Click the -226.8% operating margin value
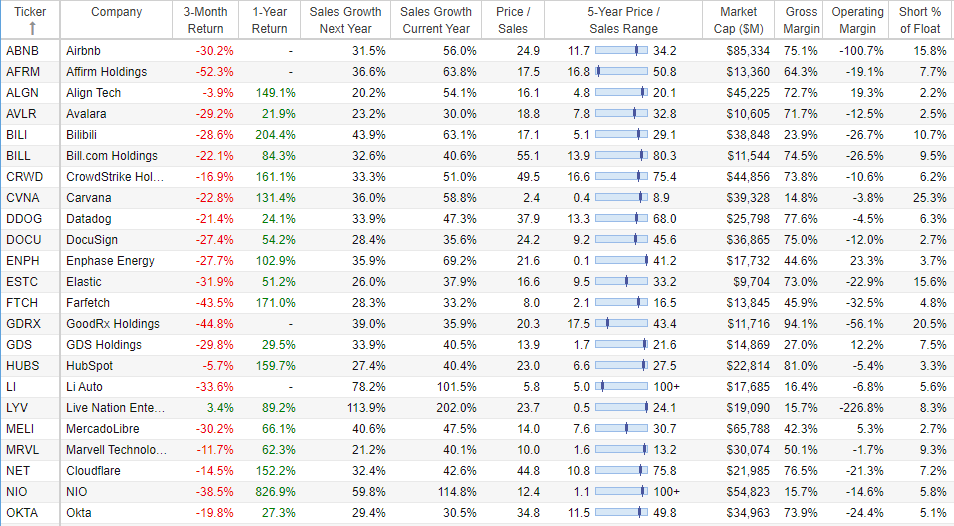The height and width of the screenshot is (526, 954). 861,407
